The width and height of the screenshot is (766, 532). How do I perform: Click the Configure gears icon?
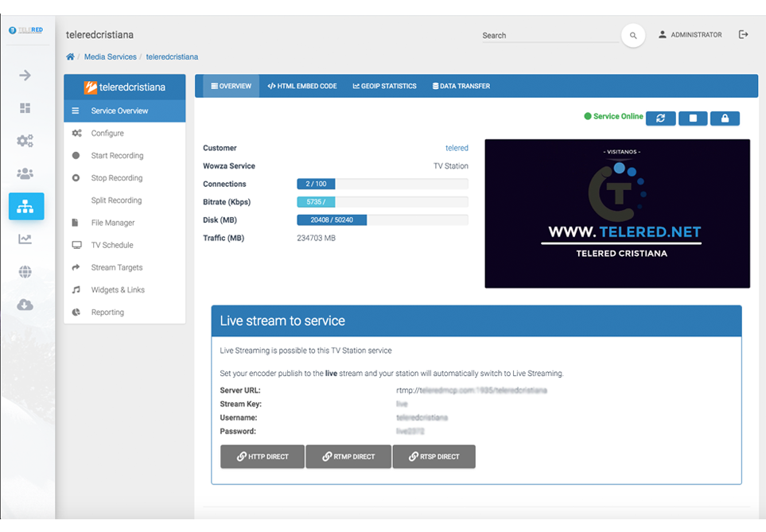pyautogui.click(x=76, y=133)
